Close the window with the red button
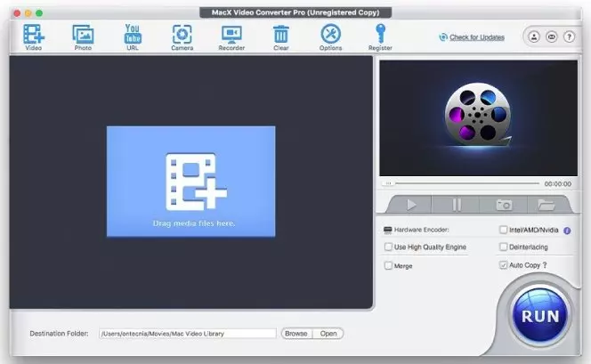Image resolution: width=591 pixels, height=364 pixels. (x=17, y=13)
